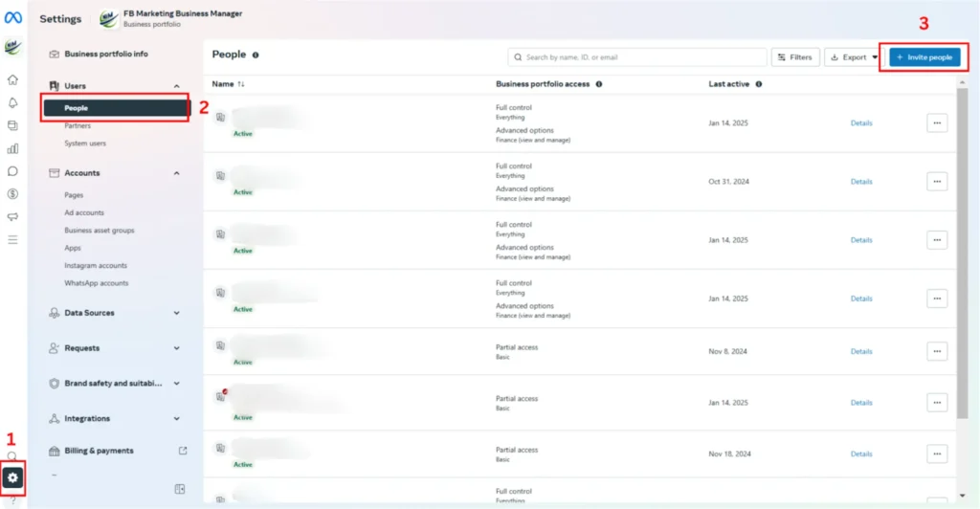Screen dimensions: 980x509
Task: Open the Filters button
Action: (795, 57)
